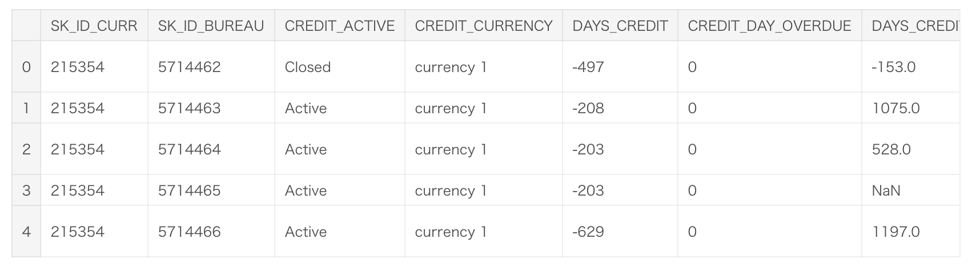
Task: Click the -208 days credit value
Action: pyautogui.click(x=588, y=108)
